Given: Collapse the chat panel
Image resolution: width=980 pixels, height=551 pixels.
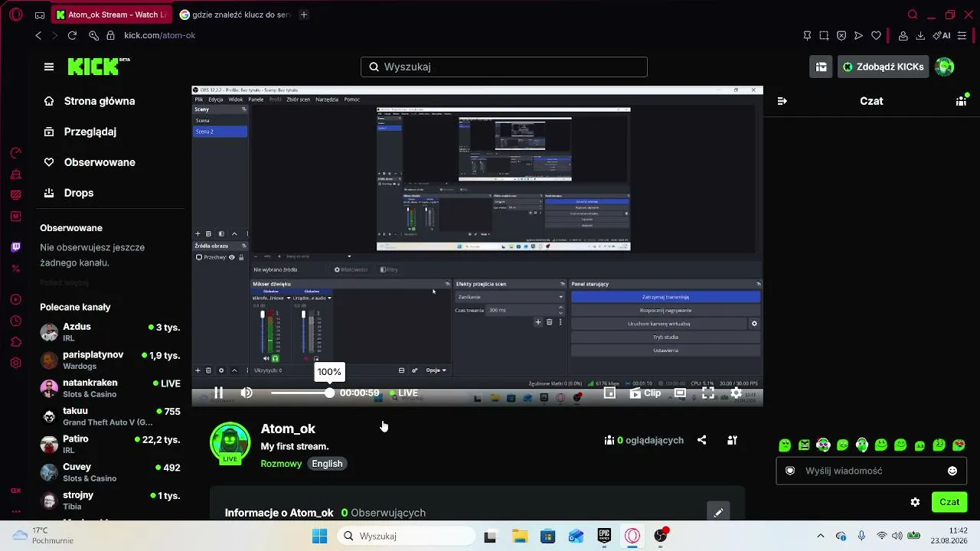Looking at the screenshot, I should click(782, 101).
